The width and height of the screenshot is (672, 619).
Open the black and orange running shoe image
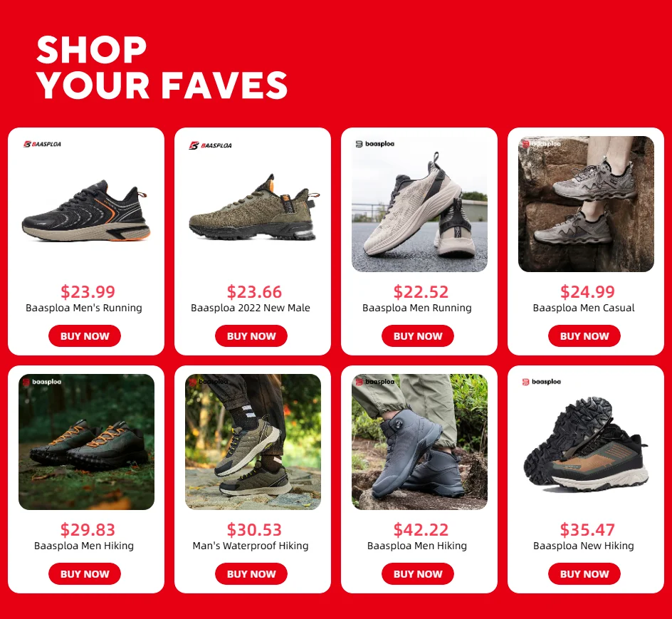point(86,211)
